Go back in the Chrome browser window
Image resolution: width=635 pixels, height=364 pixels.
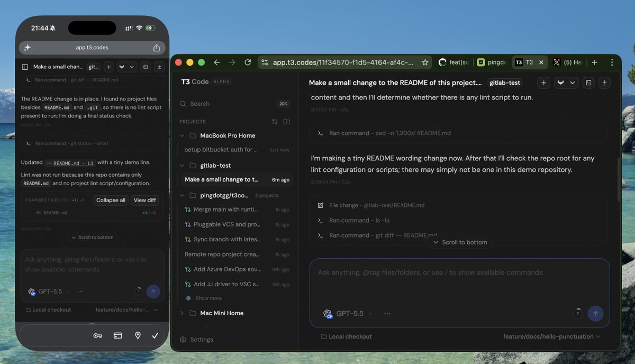(x=216, y=62)
